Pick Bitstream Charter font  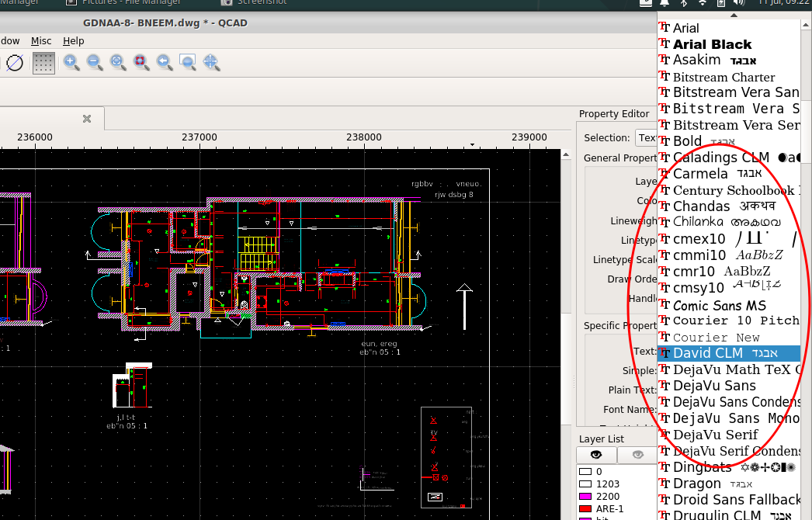tap(729, 77)
